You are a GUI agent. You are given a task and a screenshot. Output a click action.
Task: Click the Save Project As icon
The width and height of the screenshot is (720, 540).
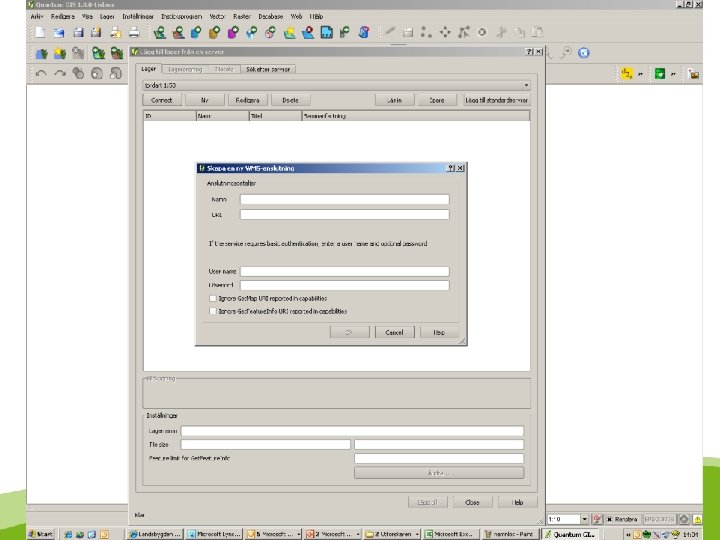pos(96,32)
